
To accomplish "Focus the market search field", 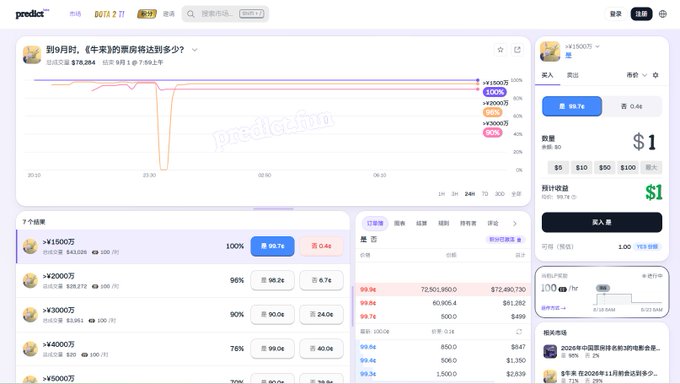I will 225,14.
